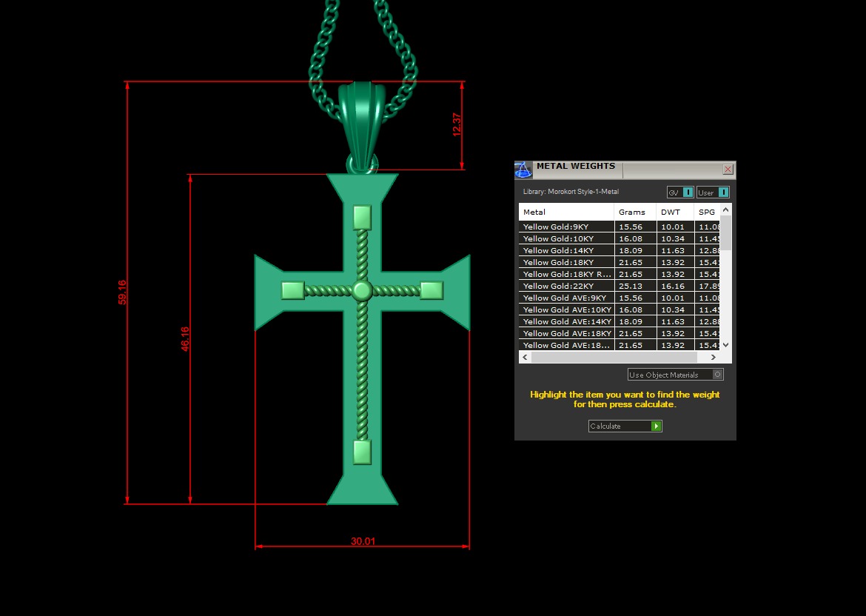The height and width of the screenshot is (616, 866).
Task: Click the SPG column header
Action: coord(707,212)
